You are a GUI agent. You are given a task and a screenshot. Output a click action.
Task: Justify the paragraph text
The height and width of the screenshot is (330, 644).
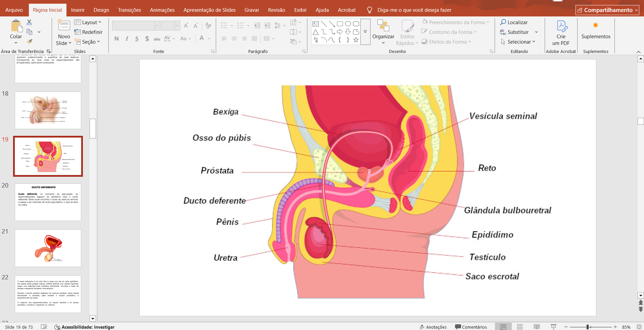pos(254,39)
